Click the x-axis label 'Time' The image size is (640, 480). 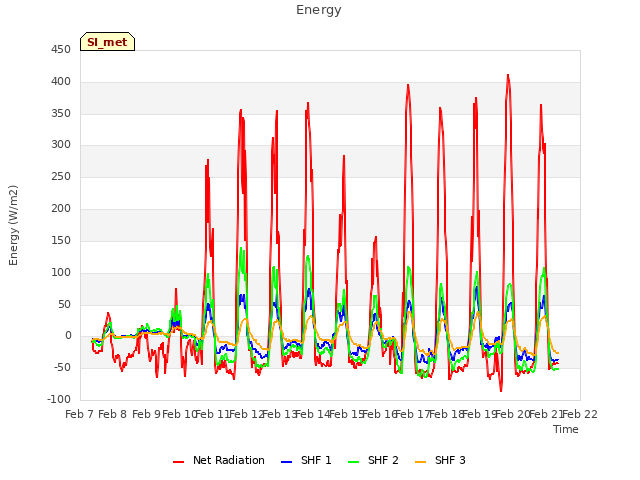click(x=566, y=429)
